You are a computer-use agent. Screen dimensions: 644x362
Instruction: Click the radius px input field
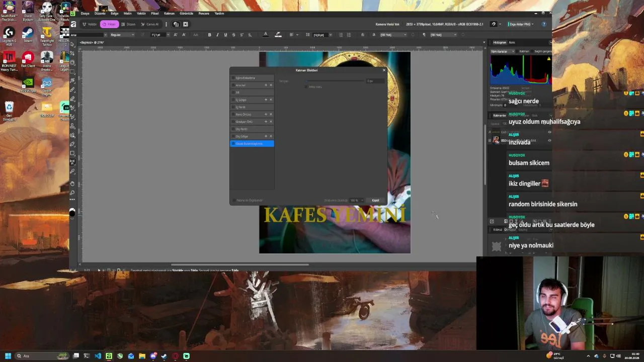(375, 81)
